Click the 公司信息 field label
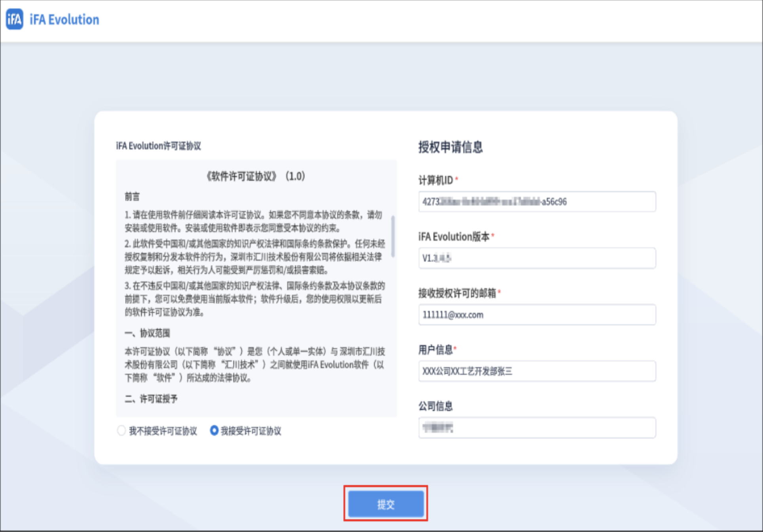 [435, 406]
